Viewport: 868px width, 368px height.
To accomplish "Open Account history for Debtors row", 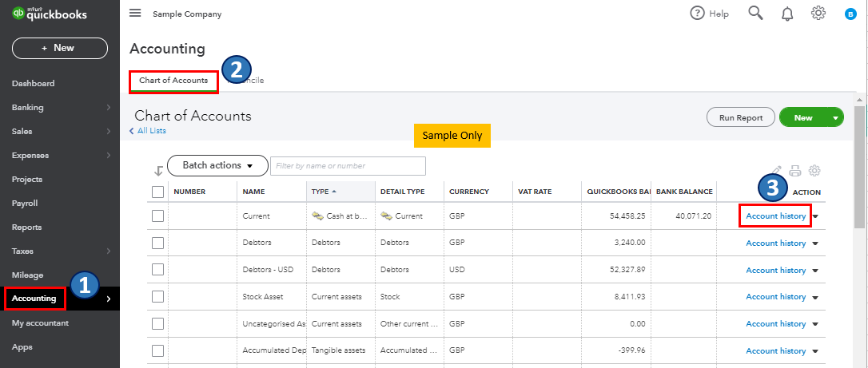I will (775, 243).
